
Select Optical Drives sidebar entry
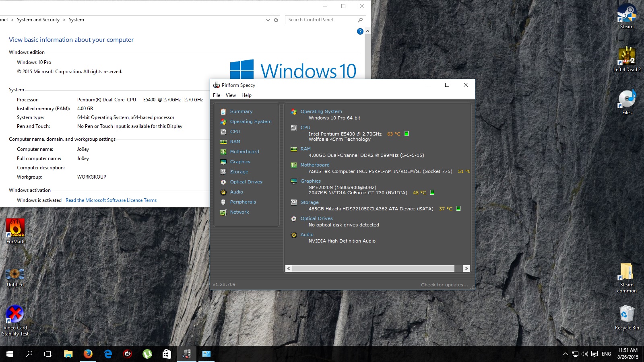[x=246, y=182]
